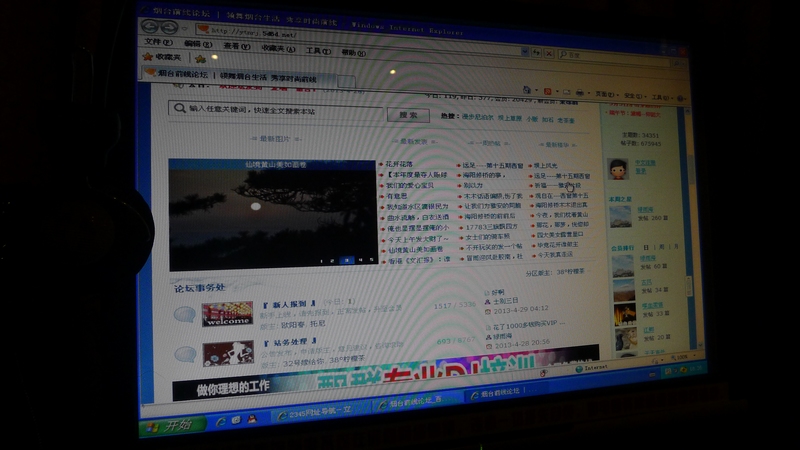Switch member ranking to 周 tab
This screenshot has width=800, height=450.
pyautogui.click(x=662, y=247)
